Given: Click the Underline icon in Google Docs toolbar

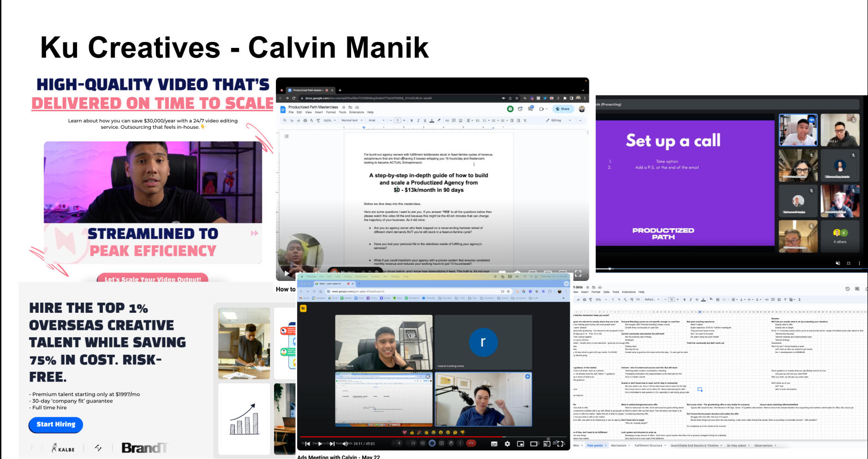Looking at the screenshot, I should [425, 120].
